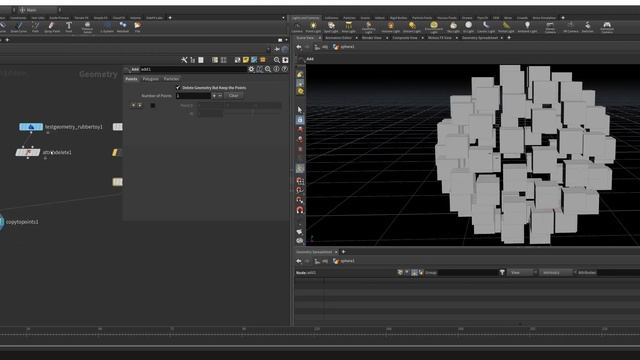The image size is (640, 360).
Task: Select the Volume Light shelf tool
Action: point(391,27)
